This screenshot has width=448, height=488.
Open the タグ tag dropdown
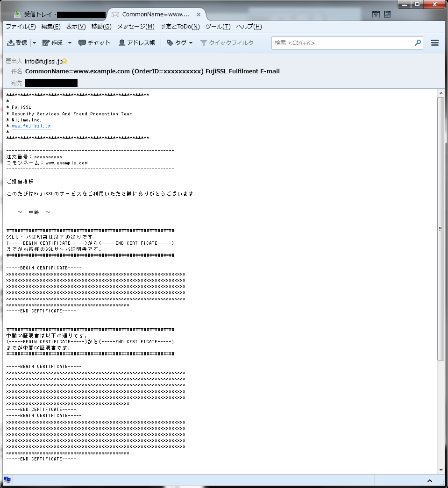pyautogui.click(x=180, y=43)
